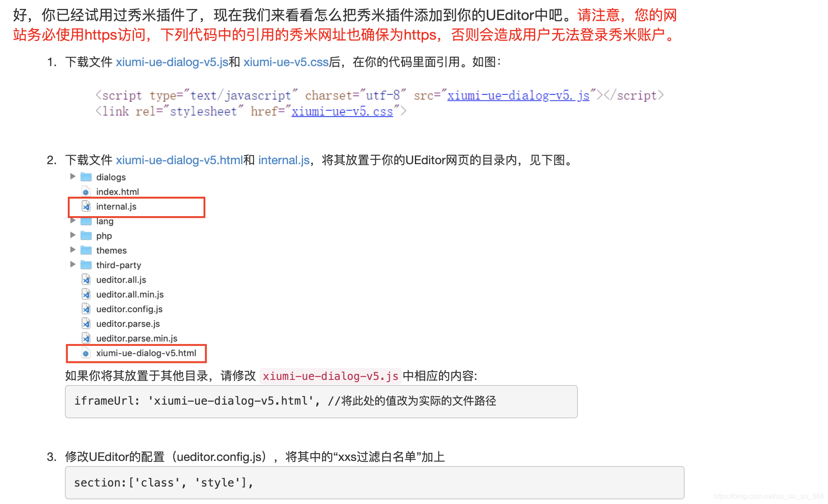Click the ueditor.all.js file icon
The width and height of the screenshot is (828, 504).
86,280
